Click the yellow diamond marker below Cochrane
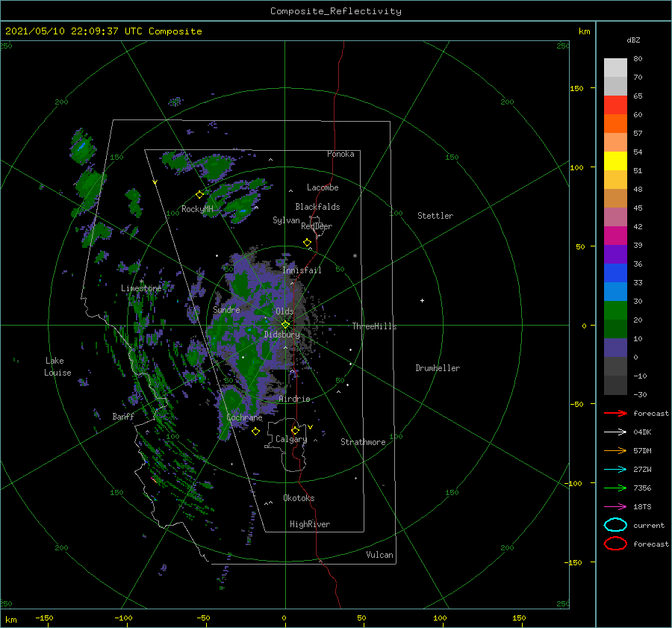Image resolution: width=672 pixels, height=628 pixels. click(255, 432)
